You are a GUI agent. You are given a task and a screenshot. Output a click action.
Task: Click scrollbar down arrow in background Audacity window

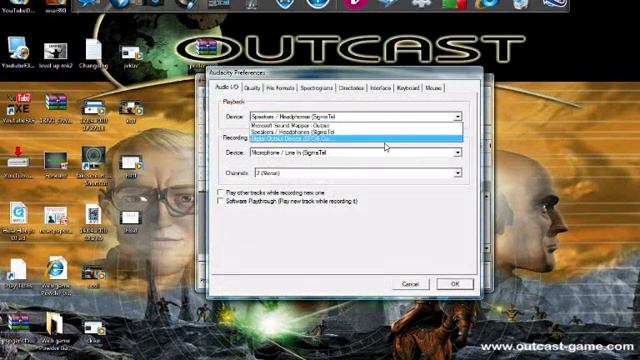(487, 248)
